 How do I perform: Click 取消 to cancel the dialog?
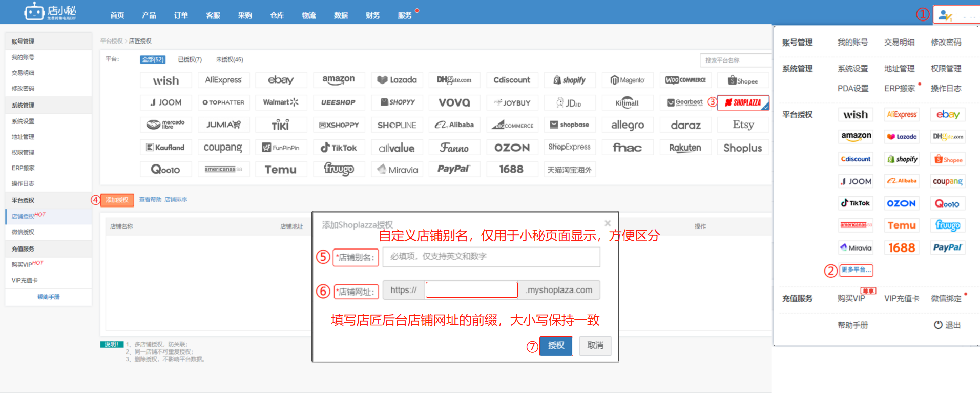coord(595,346)
